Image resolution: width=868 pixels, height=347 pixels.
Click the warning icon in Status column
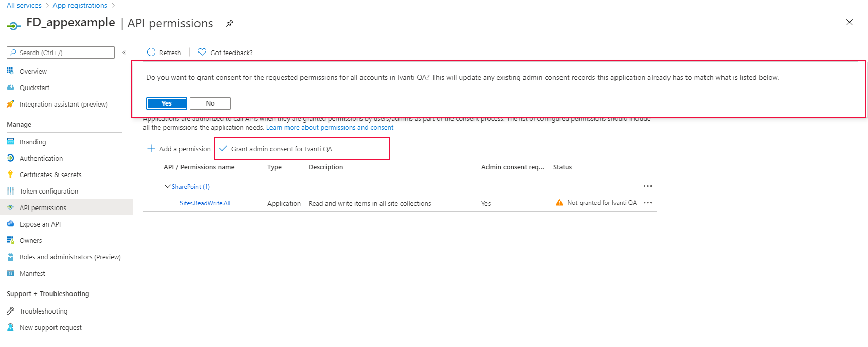[x=559, y=203]
